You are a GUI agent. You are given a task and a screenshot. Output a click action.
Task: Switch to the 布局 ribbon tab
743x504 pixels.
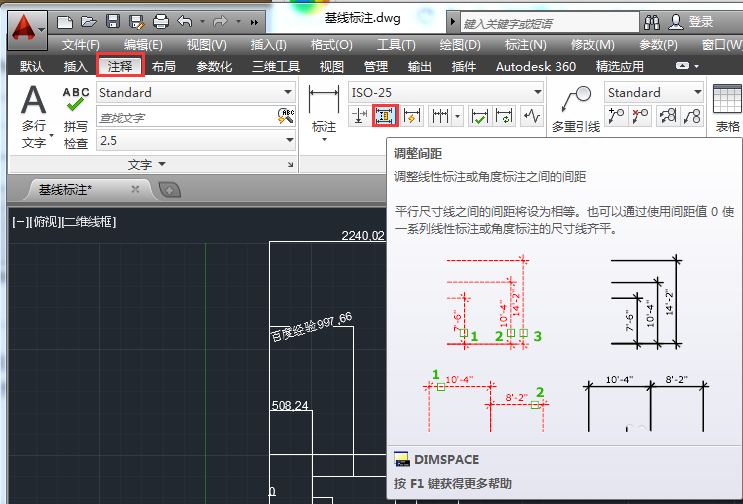pyautogui.click(x=163, y=66)
